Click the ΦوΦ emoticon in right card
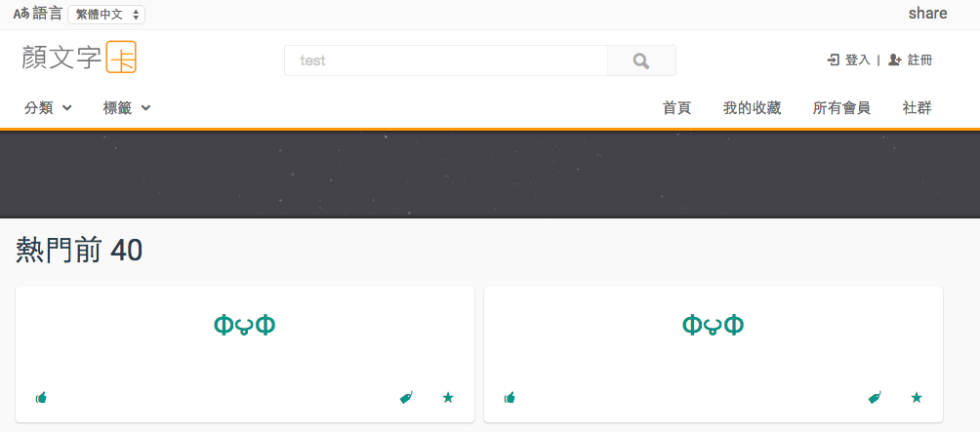Screen dimensions: 980x432 pos(714,326)
